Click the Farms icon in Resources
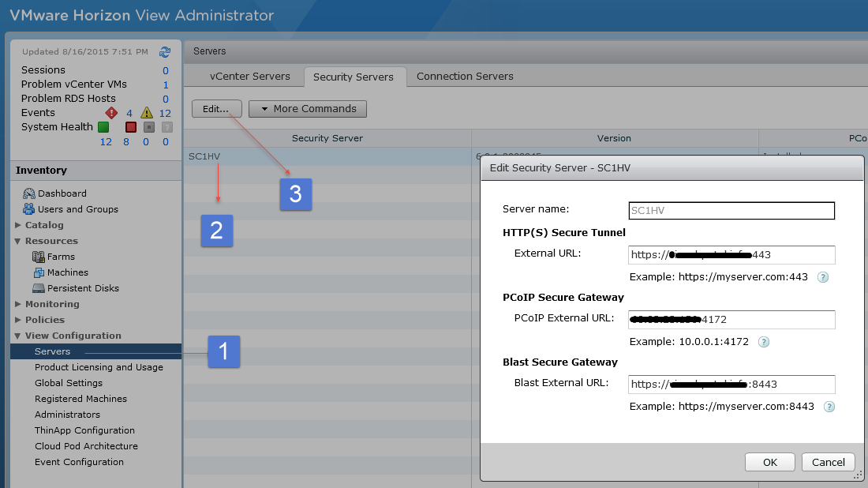 tap(38, 257)
